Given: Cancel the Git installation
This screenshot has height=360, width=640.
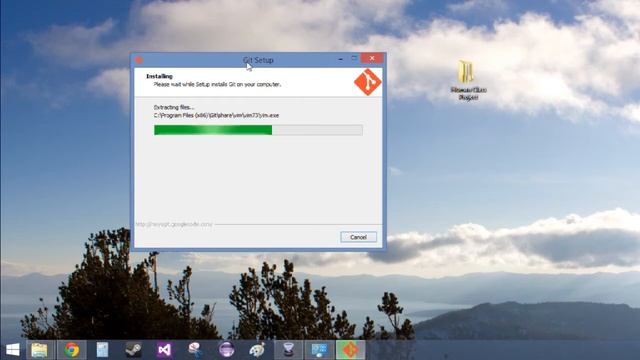Looking at the screenshot, I should [358, 237].
